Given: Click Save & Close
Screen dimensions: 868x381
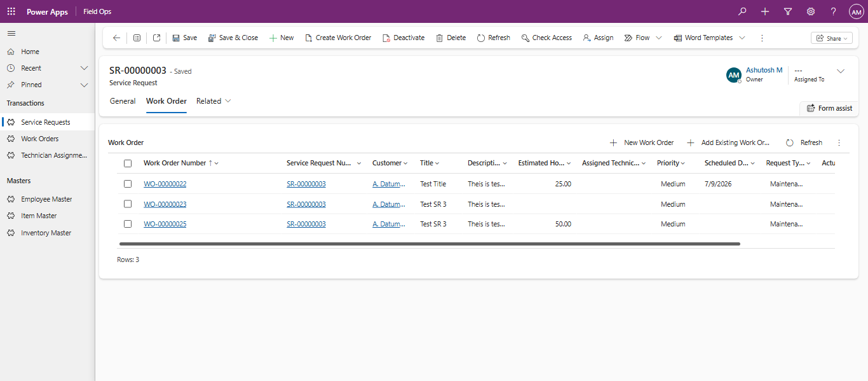Looking at the screenshot, I should 233,38.
